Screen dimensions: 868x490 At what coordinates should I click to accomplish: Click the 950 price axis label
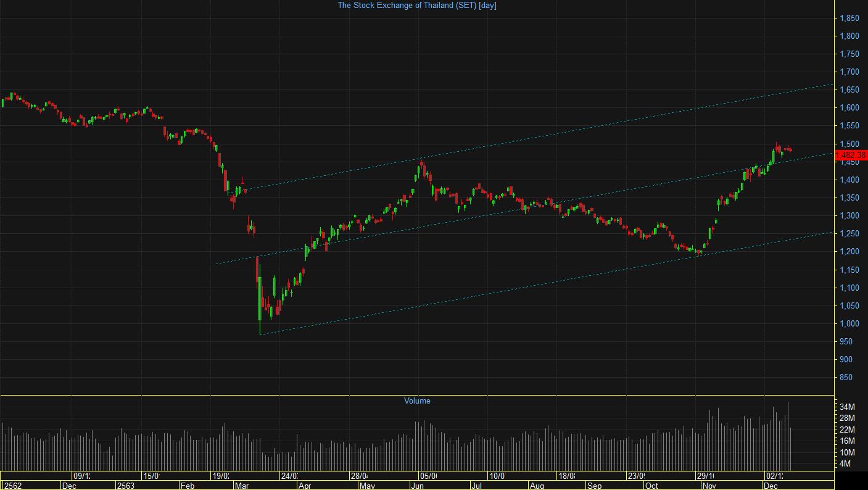click(846, 342)
